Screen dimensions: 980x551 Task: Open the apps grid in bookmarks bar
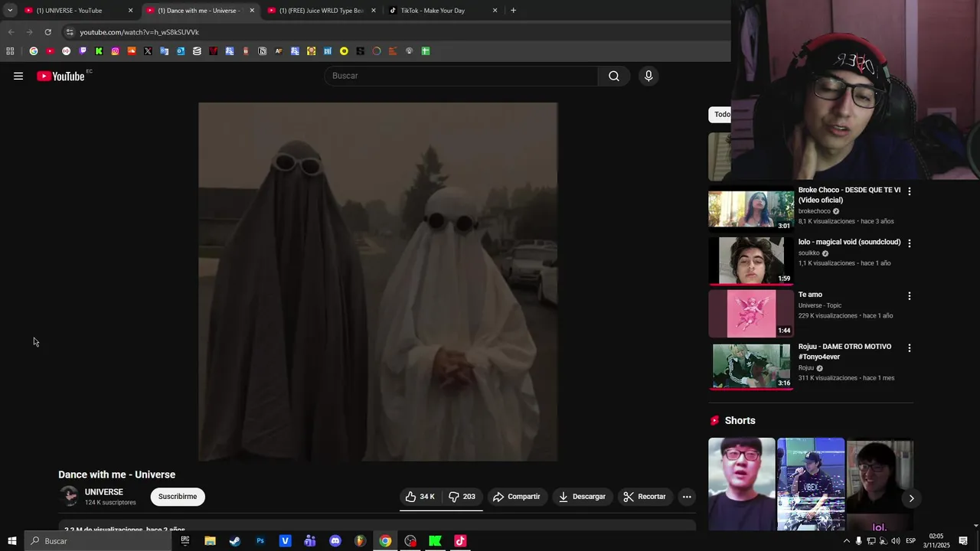(10, 51)
